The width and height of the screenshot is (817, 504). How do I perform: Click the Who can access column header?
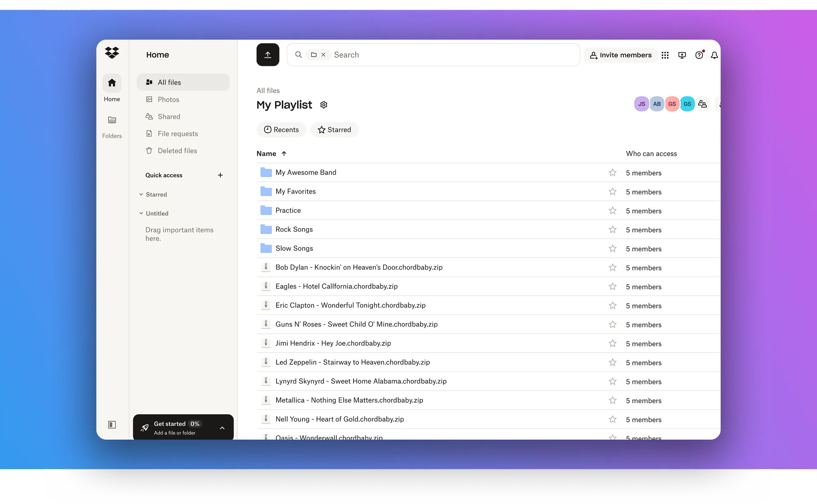(x=651, y=154)
